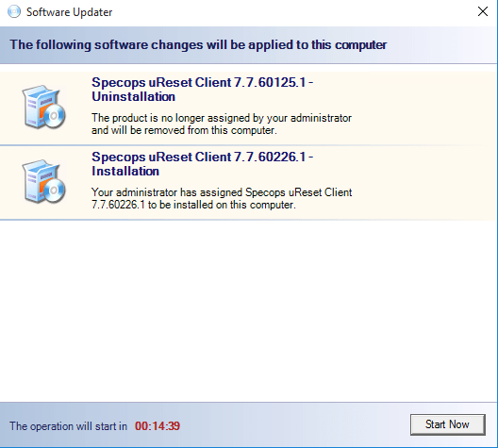498x448 pixels.
Task: Click the package icon for uReset 7.7.60226.1 installation
Action: pos(43,182)
